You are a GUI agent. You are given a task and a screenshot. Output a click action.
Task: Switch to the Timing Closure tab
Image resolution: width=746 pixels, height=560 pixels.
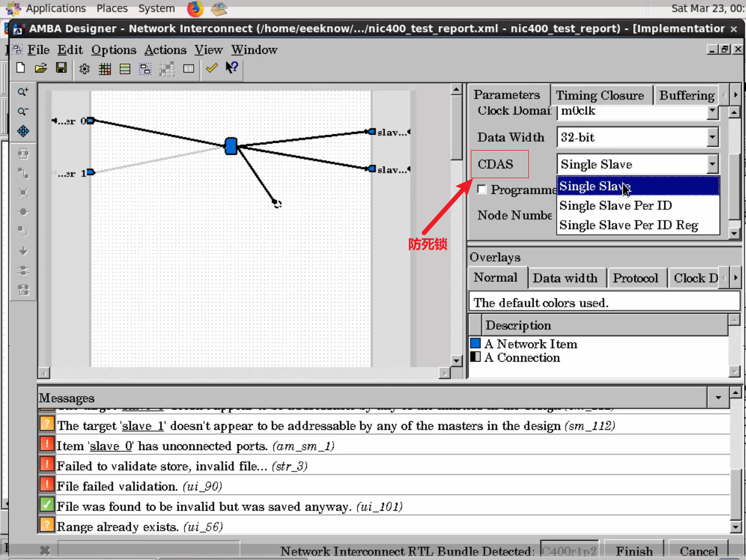[600, 95]
